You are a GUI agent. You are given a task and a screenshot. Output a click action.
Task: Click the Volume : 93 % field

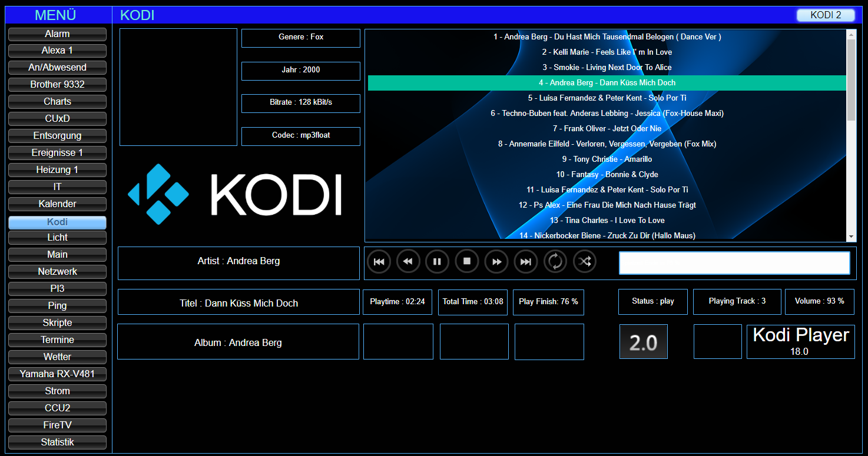820,302
